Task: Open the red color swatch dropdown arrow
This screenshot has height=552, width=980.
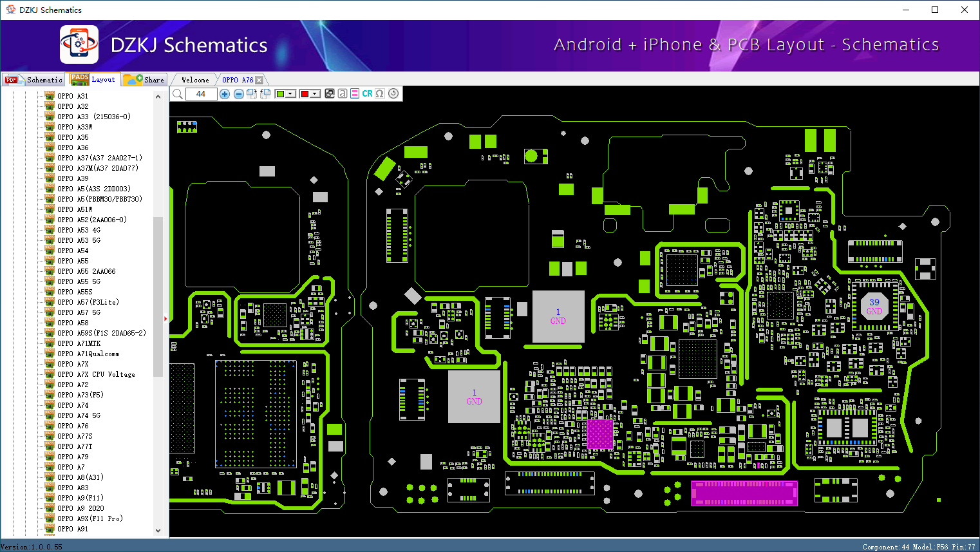Action: pos(315,94)
